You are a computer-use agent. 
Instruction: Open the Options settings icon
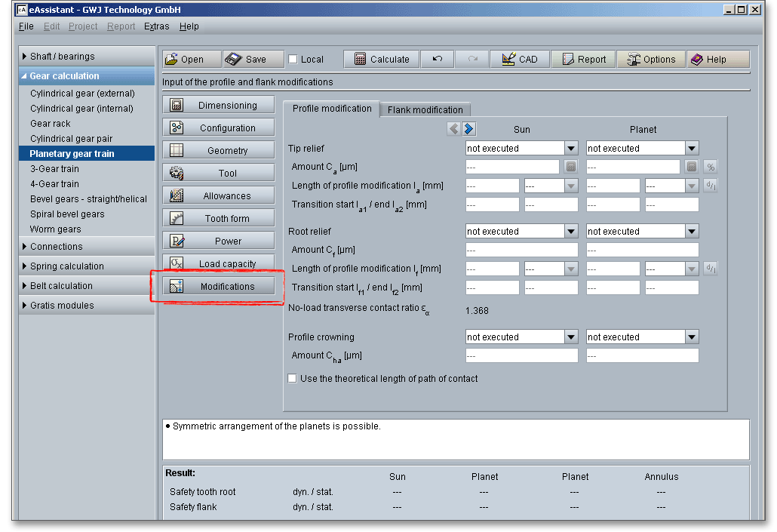[632, 60]
